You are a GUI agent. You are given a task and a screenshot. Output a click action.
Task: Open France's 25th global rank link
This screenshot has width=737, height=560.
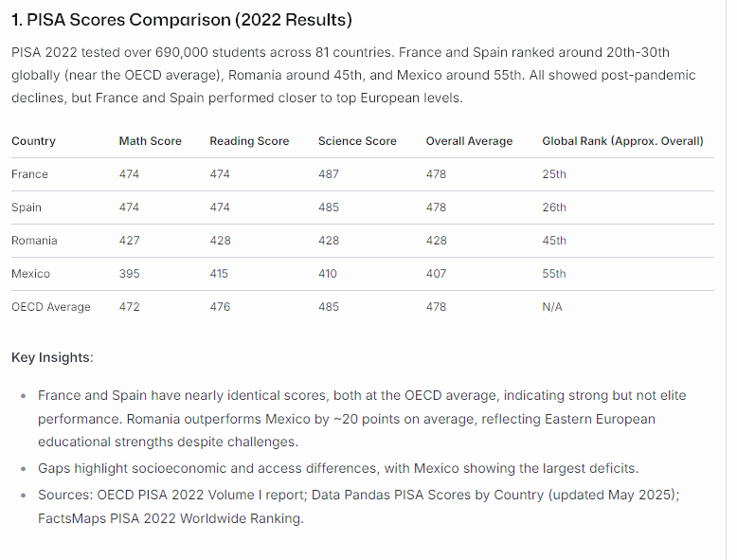pos(554,174)
